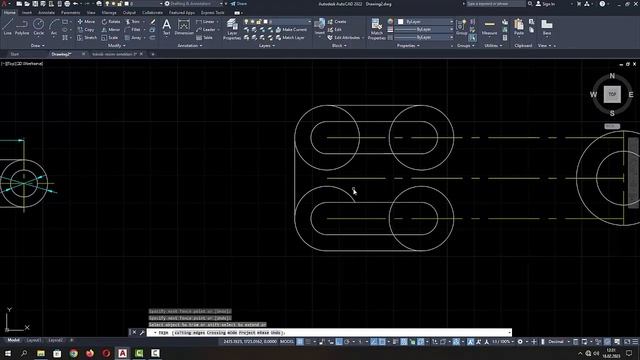Select the Text annotation tool

coord(167,27)
